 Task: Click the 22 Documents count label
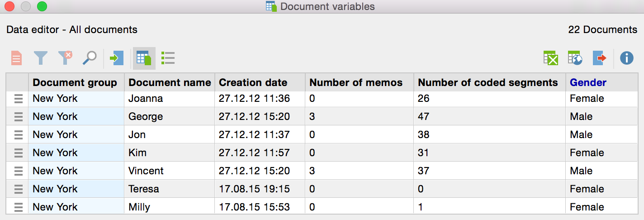[x=602, y=30]
